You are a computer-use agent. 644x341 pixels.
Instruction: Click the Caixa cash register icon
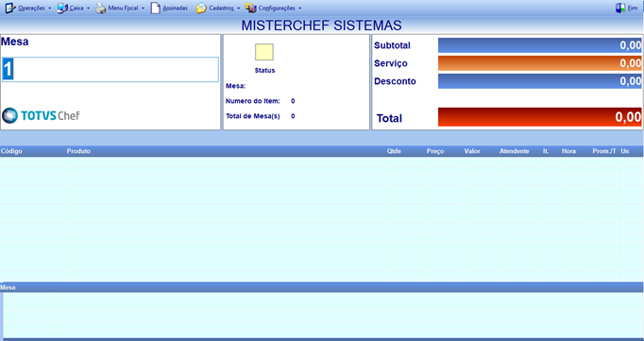click(x=62, y=8)
